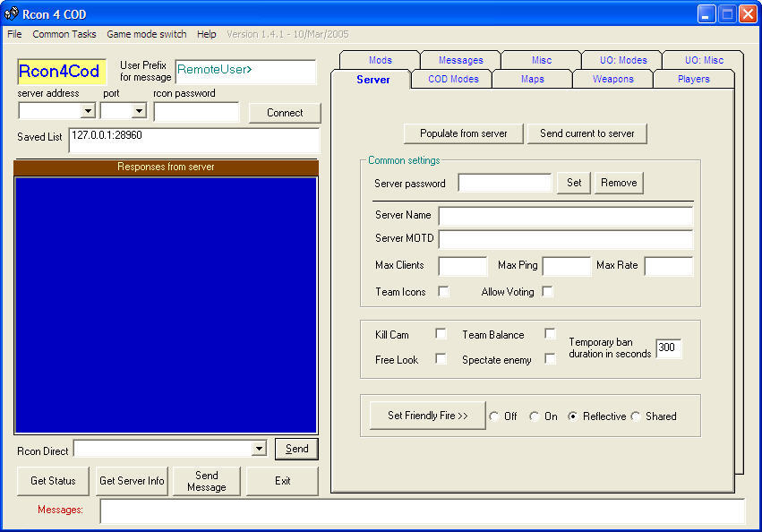Click Remove next to Server password
The image size is (762, 532).
point(619,183)
